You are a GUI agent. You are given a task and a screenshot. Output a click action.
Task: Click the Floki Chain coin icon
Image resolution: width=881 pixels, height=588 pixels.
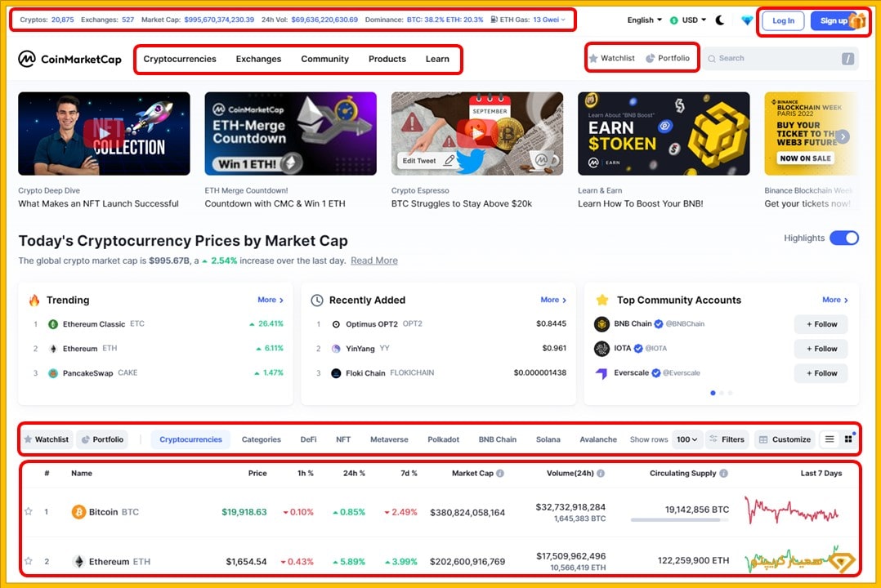pos(336,373)
